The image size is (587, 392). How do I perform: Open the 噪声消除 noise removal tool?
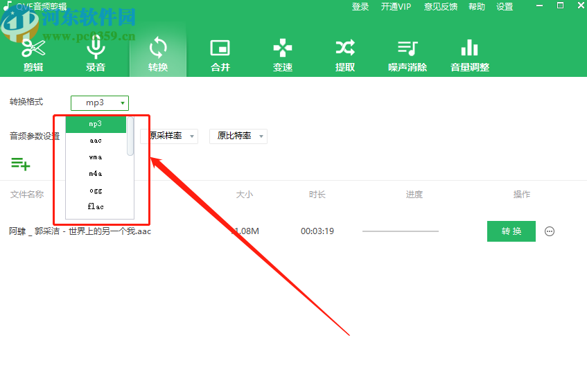[408, 55]
